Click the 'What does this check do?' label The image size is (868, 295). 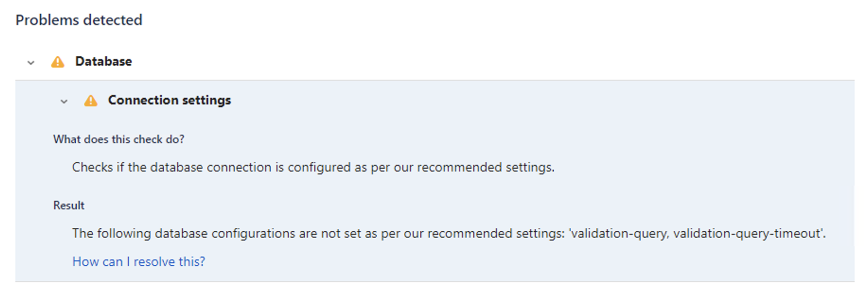(119, 139)
